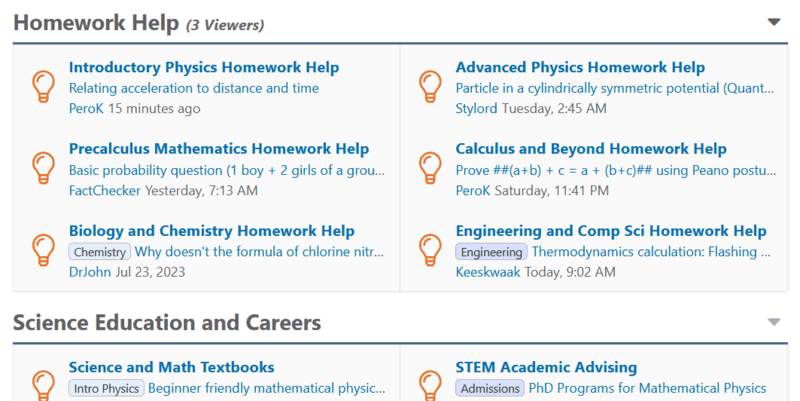This screenshot has width=800, height=401.
Task: Select the Intro Physics prefix label
Action: (107, 389)
